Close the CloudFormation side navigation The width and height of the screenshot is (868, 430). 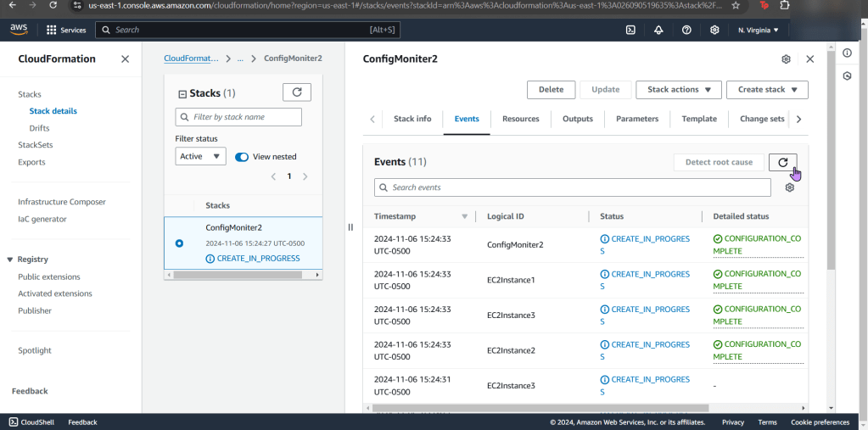point(125,59)
